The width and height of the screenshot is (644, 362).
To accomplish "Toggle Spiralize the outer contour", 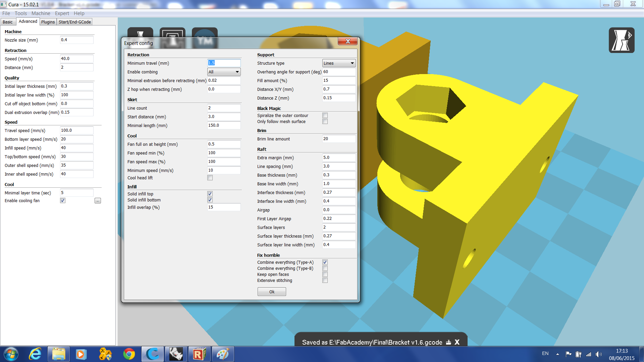I will coord(325,116).
